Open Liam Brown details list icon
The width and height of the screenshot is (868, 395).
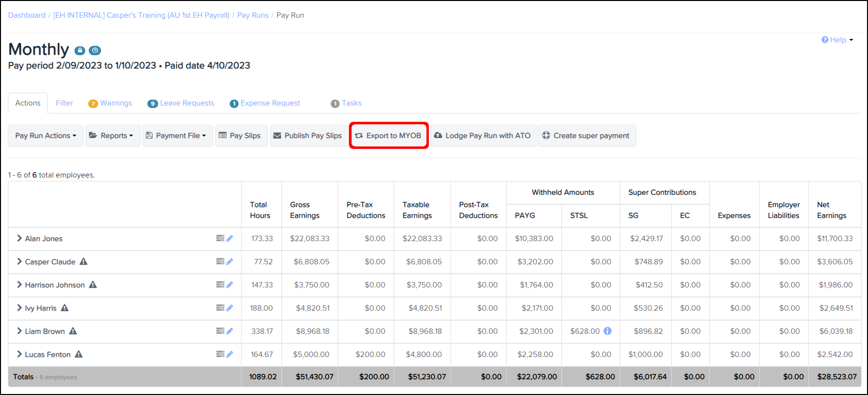pyautogui.click(x=220, y=331)
